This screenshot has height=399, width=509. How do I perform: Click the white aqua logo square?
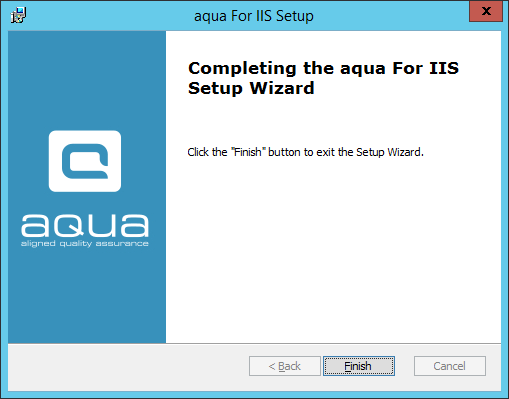[85, 161]
